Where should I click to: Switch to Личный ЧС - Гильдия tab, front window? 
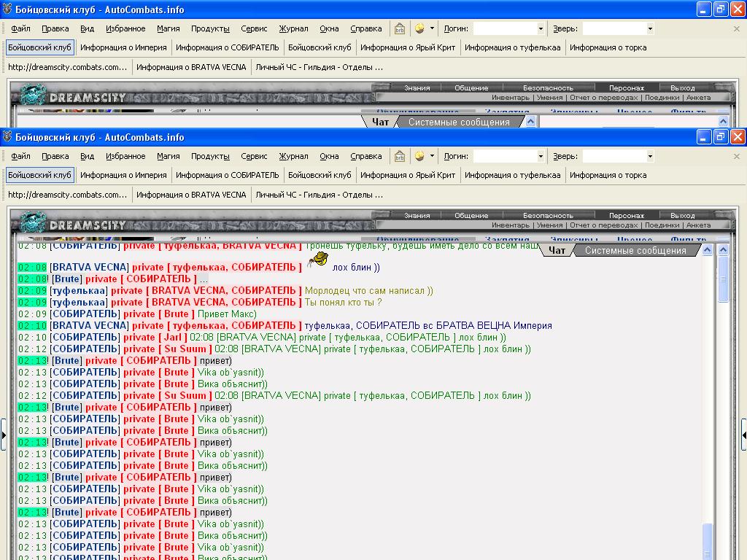(320, 195)
